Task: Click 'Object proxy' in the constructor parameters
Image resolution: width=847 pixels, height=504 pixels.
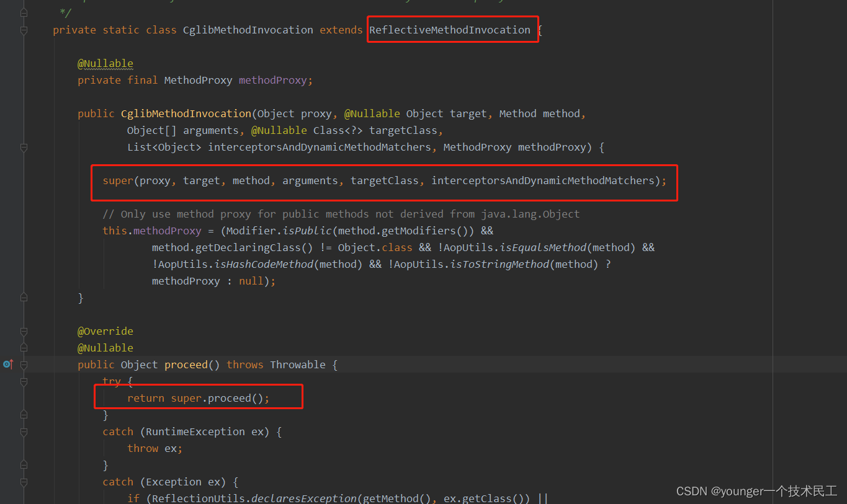Action: pyautogui.click(x=295, y=113)
